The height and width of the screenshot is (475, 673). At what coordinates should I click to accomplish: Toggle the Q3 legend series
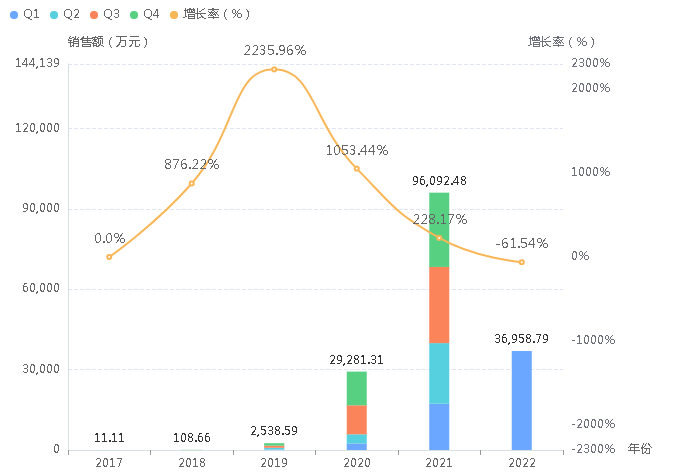point(104,14)
